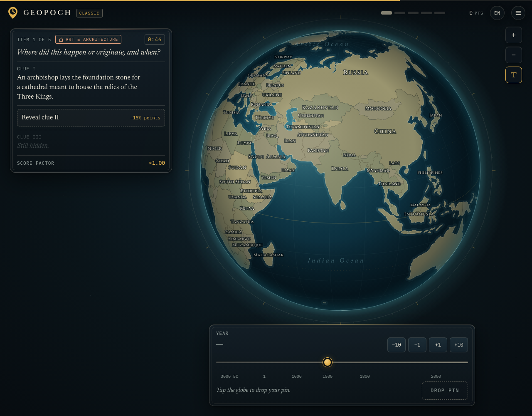Click the Kazakhstan label on globe

click(320, 107)
